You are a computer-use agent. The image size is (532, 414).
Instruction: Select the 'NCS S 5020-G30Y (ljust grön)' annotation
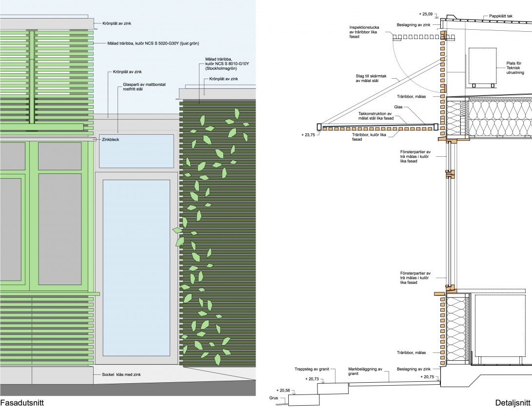(153, 43)
